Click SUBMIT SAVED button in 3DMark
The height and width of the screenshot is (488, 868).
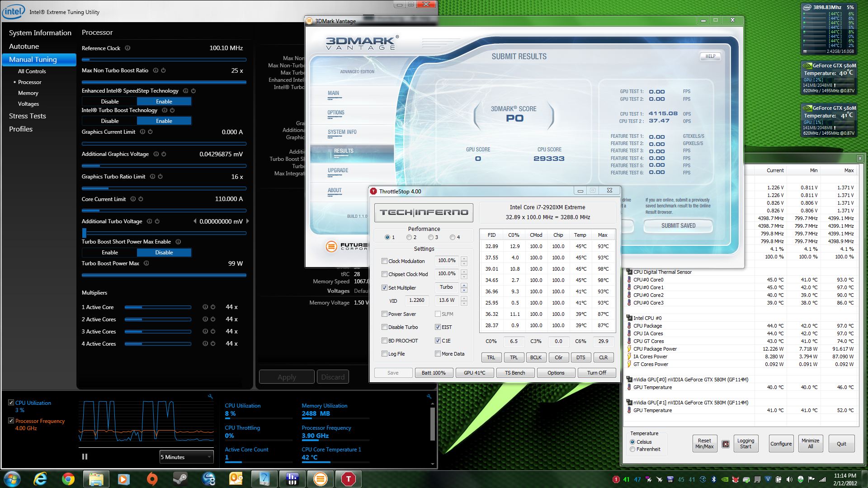[678, 225]
